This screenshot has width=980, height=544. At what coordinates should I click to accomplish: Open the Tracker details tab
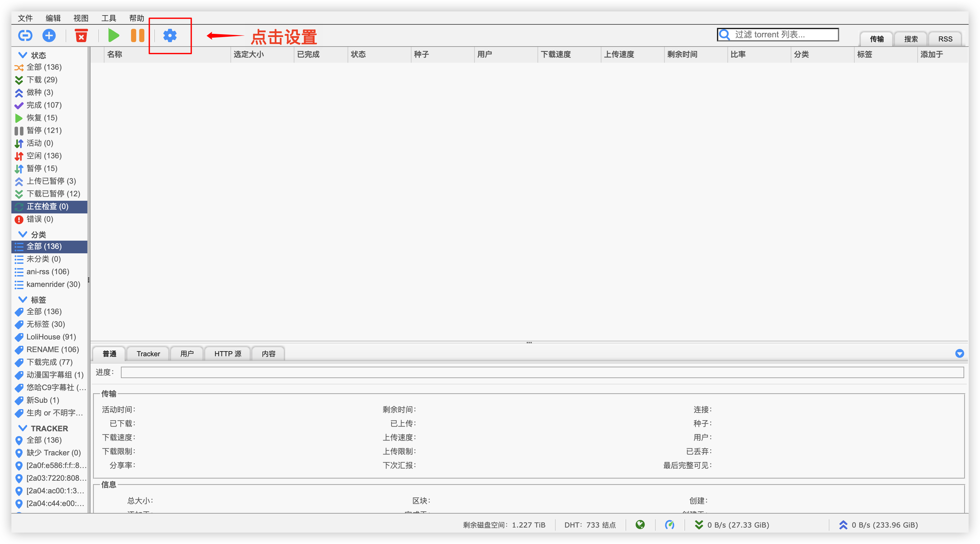148,354
